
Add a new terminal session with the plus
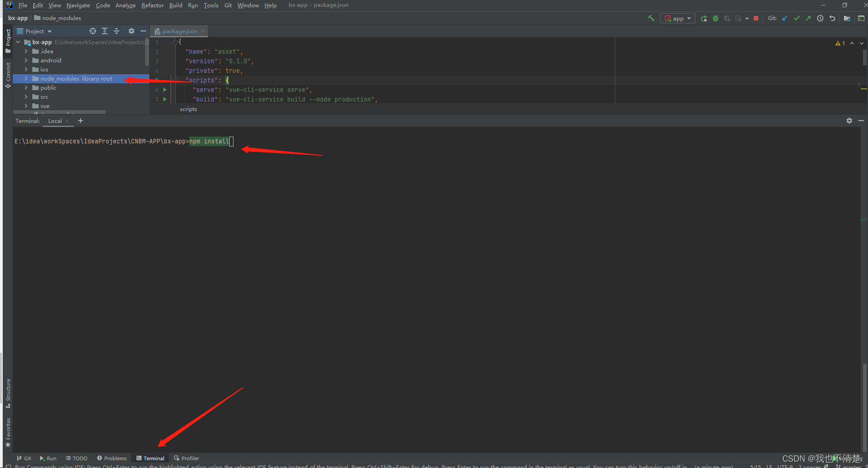[x=81, y=121]
